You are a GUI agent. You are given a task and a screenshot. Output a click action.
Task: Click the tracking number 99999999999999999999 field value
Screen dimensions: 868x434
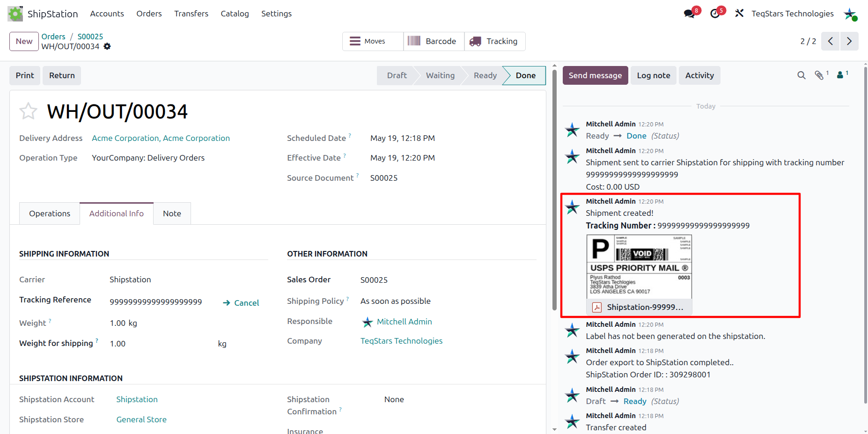click(x=156, y=302)
